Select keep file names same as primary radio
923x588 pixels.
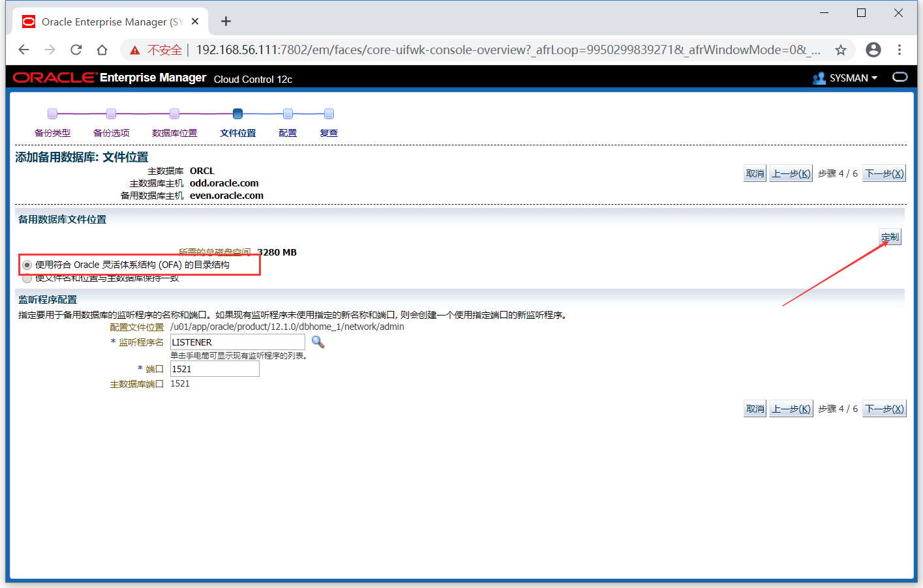(x=27, y=278)
